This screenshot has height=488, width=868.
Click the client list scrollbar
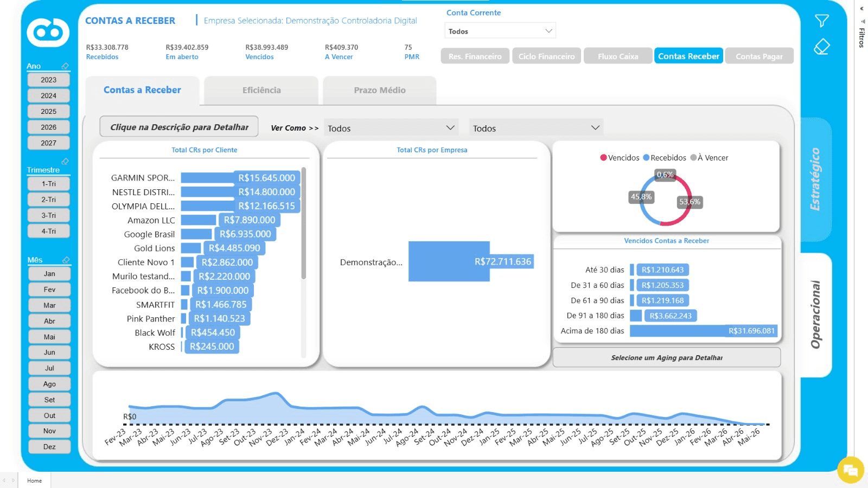[x=304, y=223]
